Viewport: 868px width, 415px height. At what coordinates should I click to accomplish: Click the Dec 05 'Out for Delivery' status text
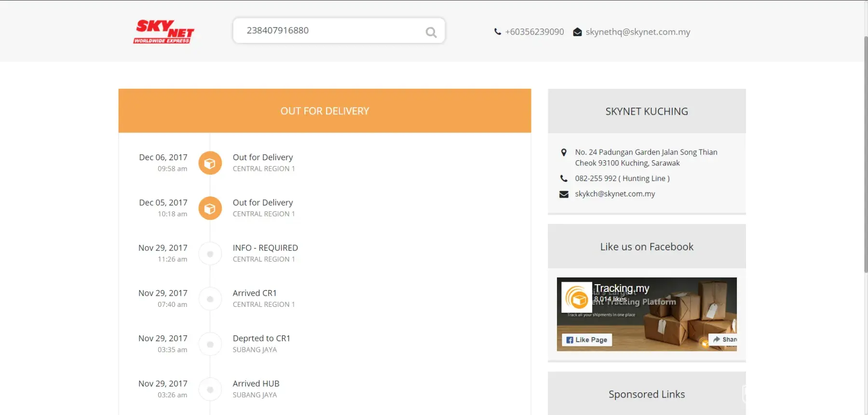(263, 203)
